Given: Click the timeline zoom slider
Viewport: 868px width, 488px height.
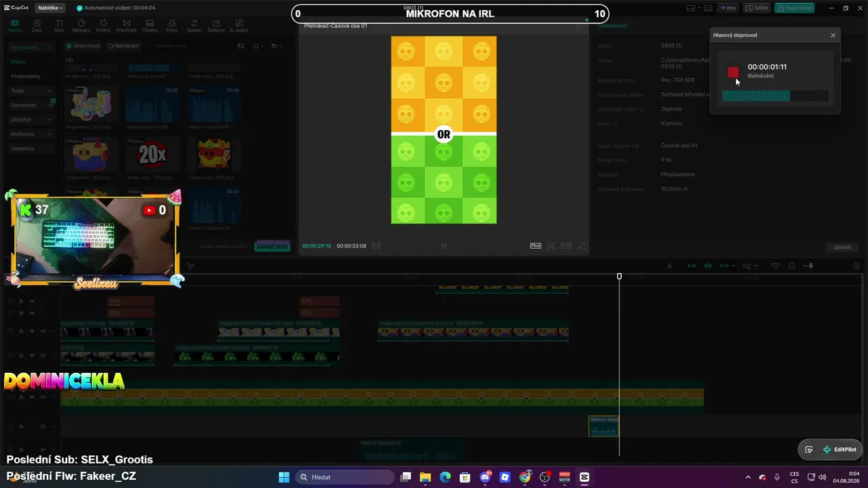Looking at the screenshot, I should pyautogui.click(x=808, y=266).
